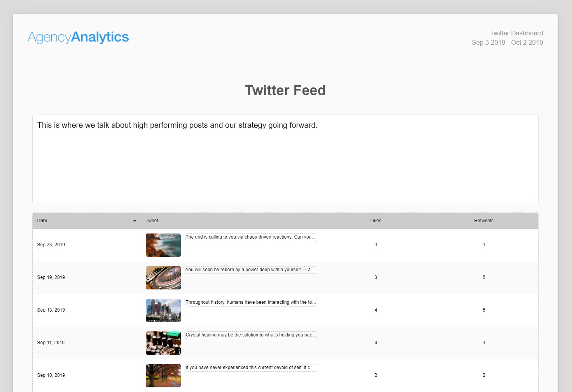Screen dimensions: 572x392
Task: Click the Likes value in Sep 10 row
Action: click(x=376, y=375)
